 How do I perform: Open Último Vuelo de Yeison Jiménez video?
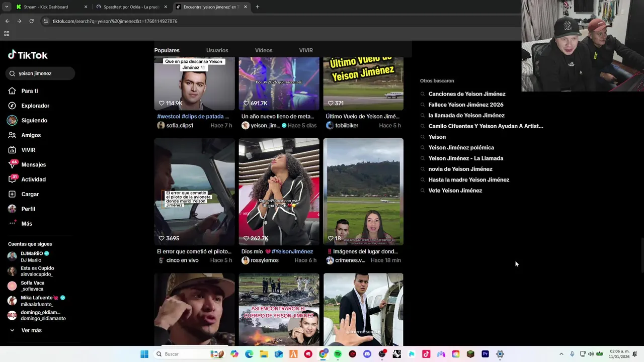coord(363,83)
